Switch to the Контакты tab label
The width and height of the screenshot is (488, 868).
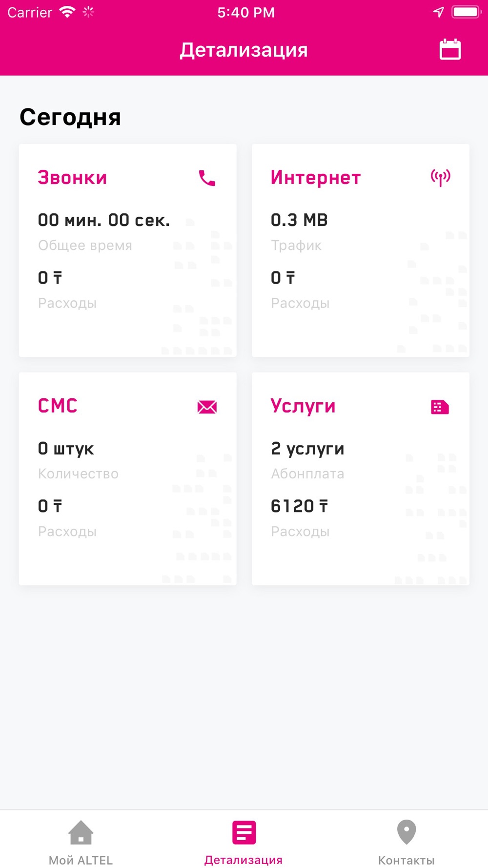coord(407,860)
